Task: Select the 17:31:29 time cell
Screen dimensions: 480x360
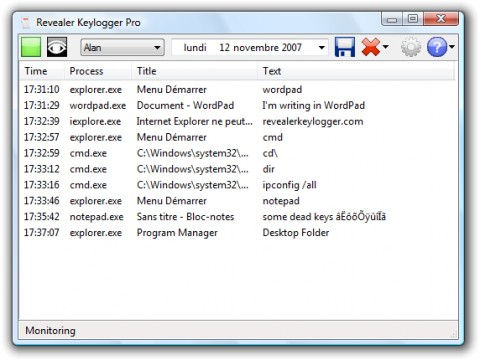Action: click(41, 105)
